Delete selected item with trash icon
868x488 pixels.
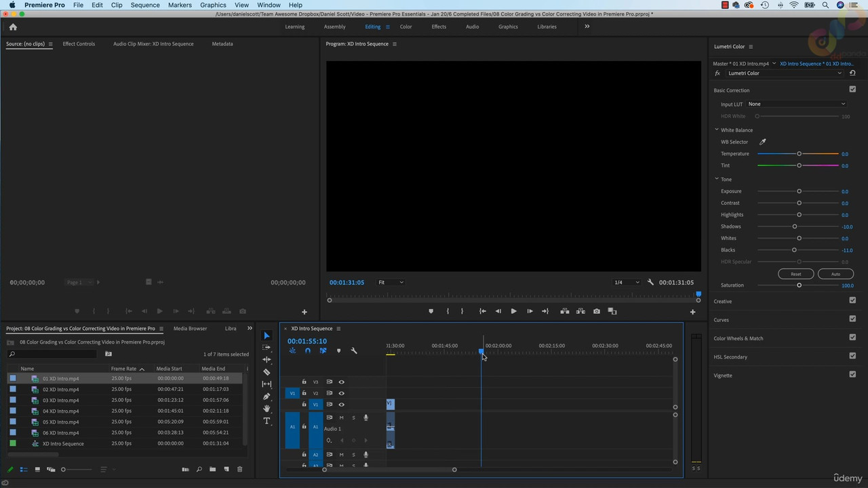coord(239,469)
